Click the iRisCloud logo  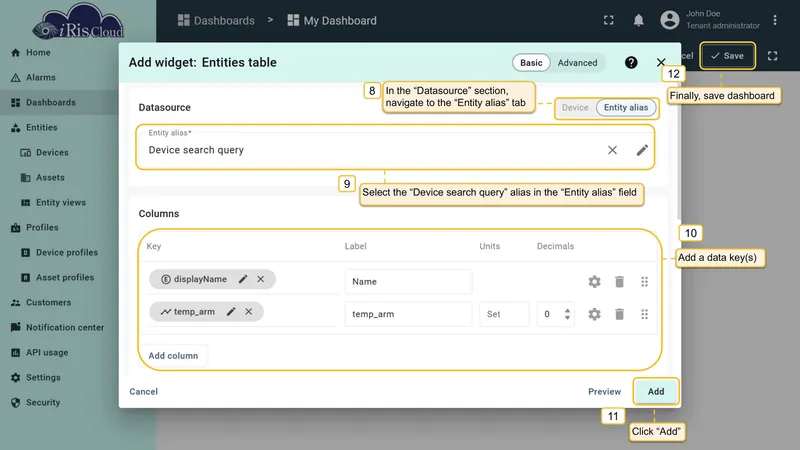click(78, 22)
